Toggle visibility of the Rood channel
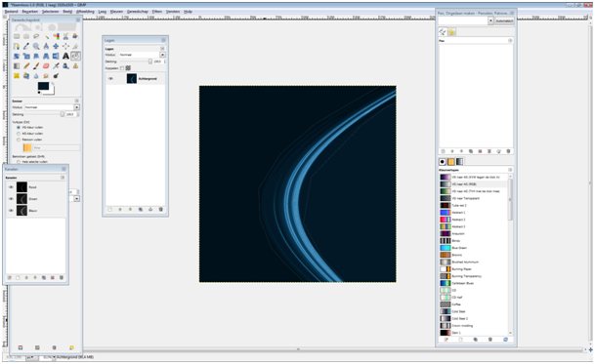This screenshot has height=364, width=595. tap(11, 187)
